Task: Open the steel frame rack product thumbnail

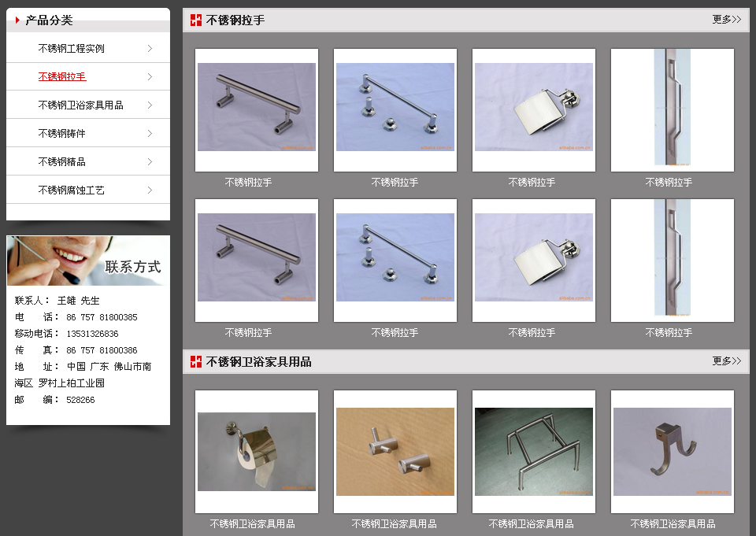Action: (x=534, y=452)
